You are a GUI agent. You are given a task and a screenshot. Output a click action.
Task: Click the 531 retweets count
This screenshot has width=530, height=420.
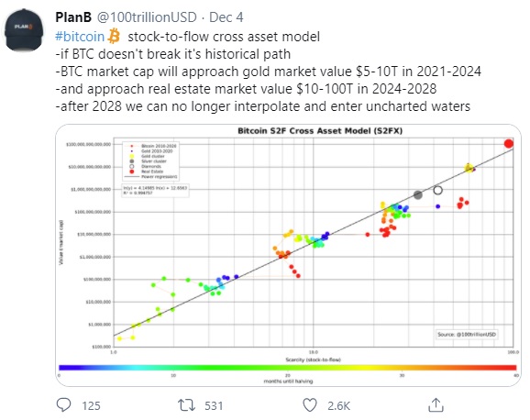[214, 405]
